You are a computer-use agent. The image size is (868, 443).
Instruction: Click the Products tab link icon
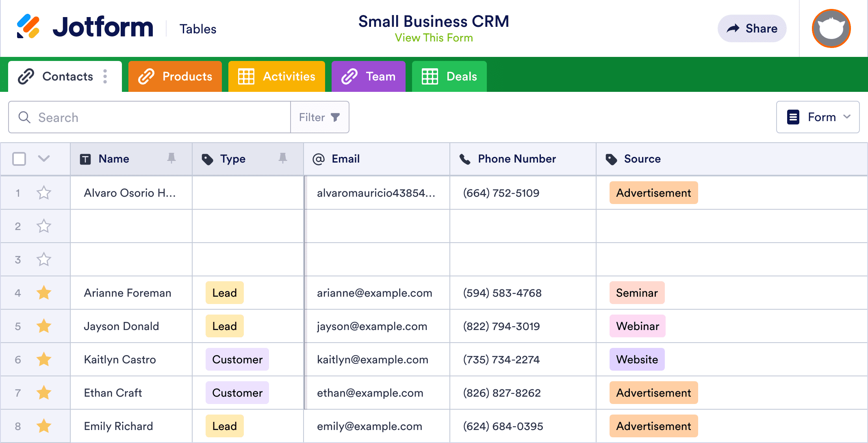pos(146,76)
